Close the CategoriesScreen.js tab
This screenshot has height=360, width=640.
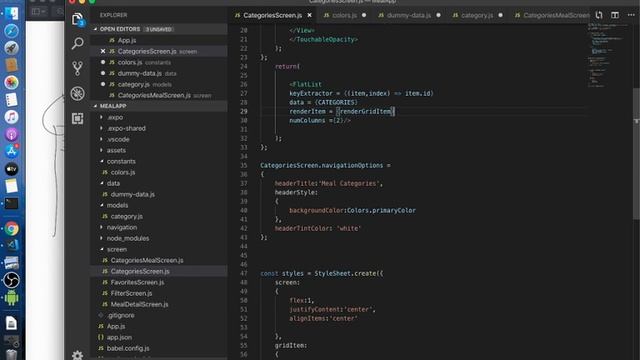pos(309,15)
